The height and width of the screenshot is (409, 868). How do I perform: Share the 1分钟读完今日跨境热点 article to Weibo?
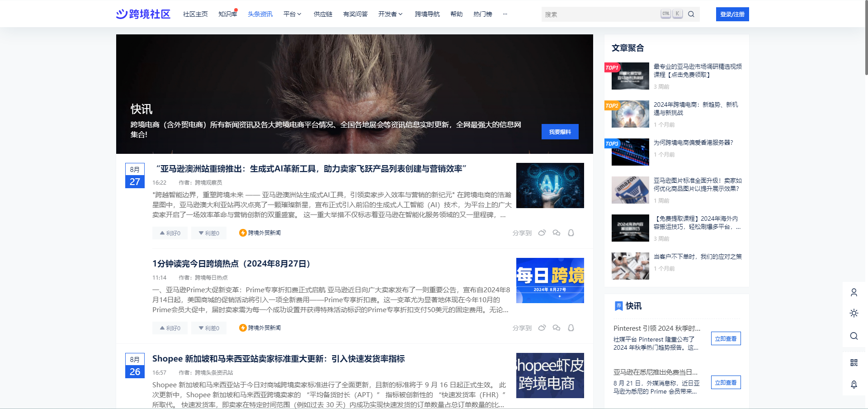(542, 328)
